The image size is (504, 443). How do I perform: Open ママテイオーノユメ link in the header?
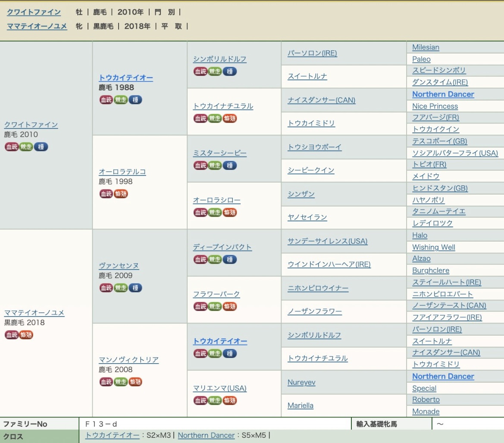[37, 26]
